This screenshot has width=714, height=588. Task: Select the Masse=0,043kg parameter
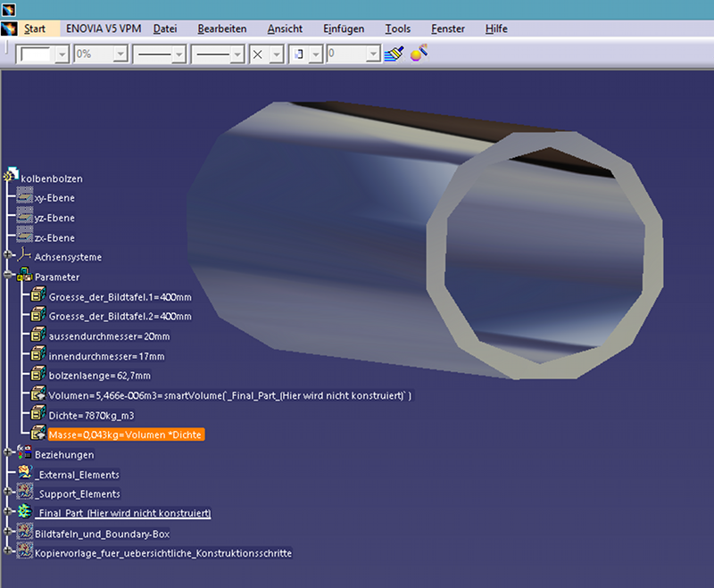126,435
